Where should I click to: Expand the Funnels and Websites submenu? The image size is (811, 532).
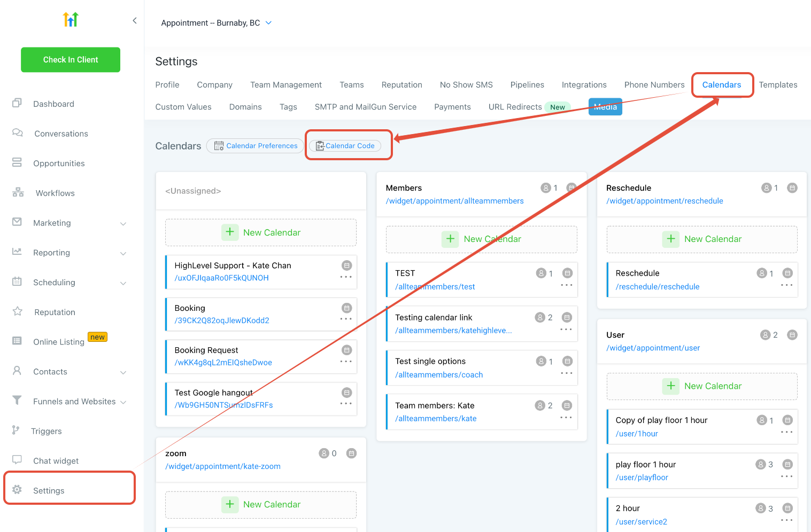123,402
